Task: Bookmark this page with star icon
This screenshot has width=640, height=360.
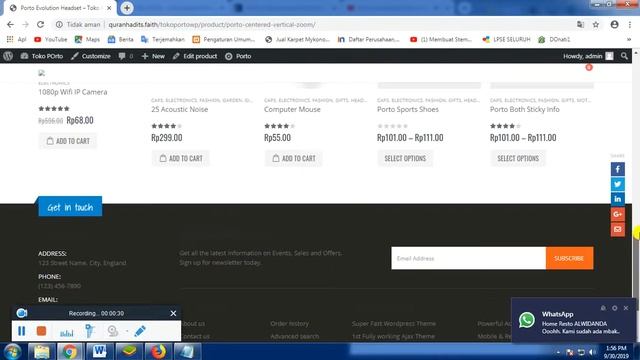Action: coord(596,24)
